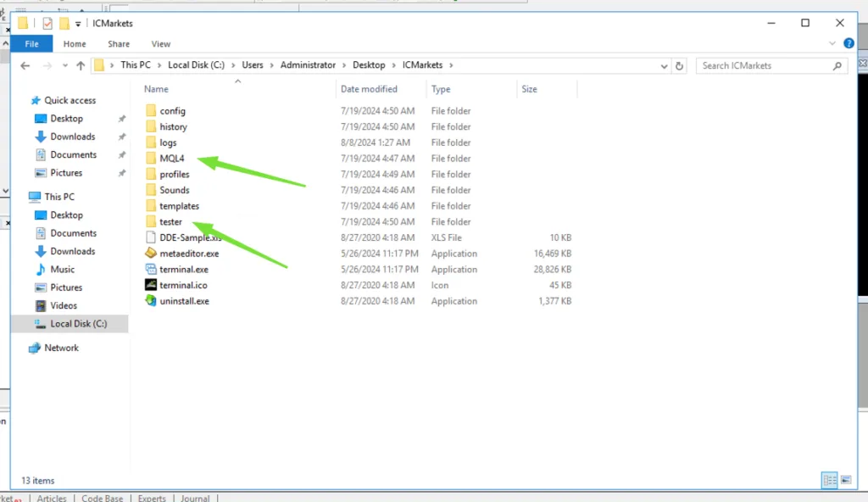Click the Help question mark icon
Image resolution: width=868 pixels, height=502 pixels.
tap(849, 44)
